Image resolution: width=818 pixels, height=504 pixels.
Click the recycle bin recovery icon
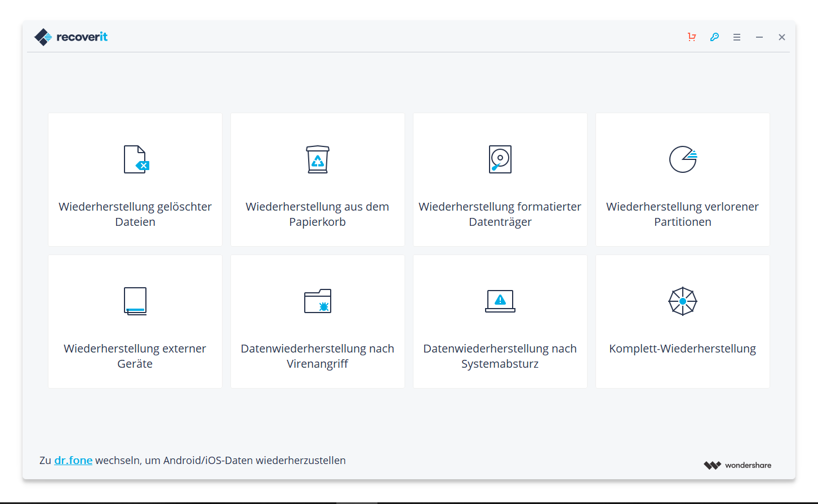318,159
